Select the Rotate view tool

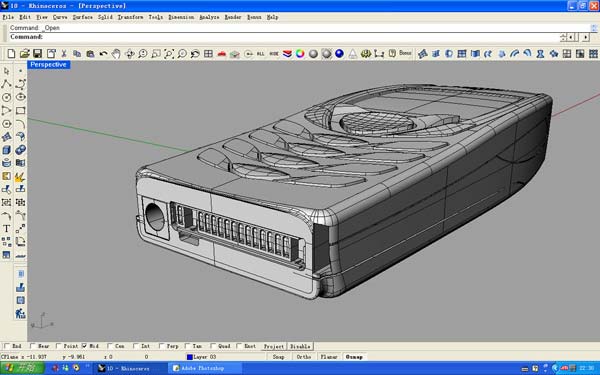130,54
